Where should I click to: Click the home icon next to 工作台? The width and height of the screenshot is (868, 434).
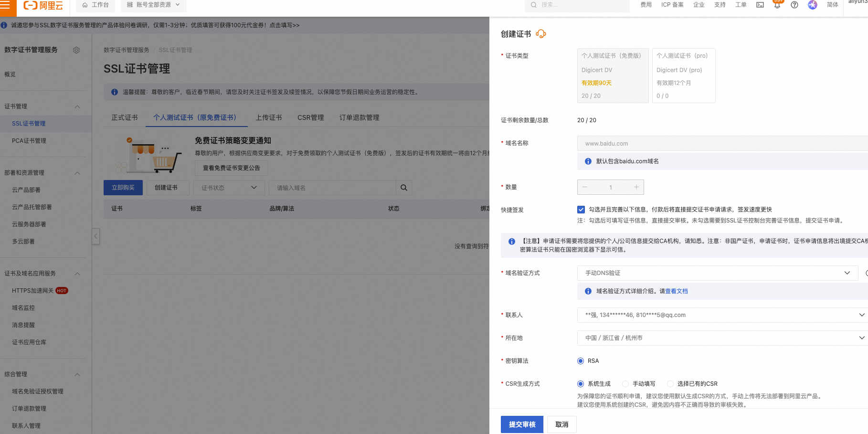point(85,5)
